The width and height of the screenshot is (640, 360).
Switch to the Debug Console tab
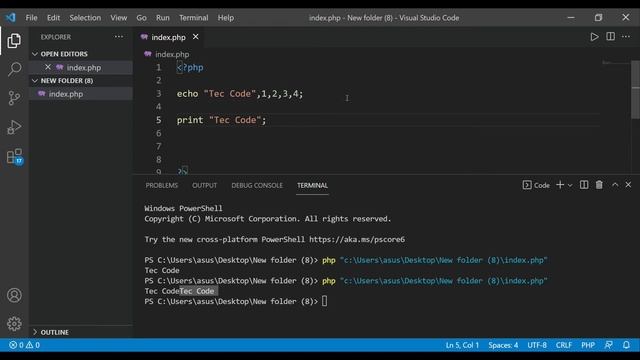click(257, 185)
